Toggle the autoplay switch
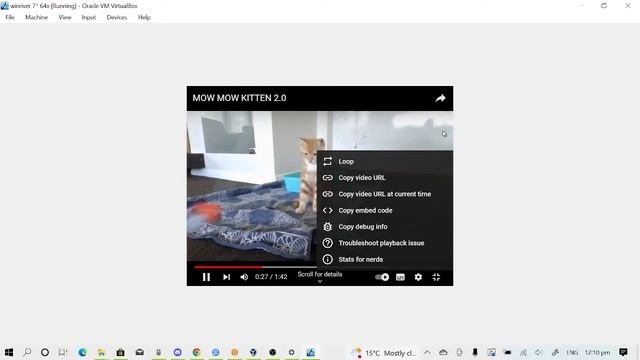 pyautogui.click(x=382, y=277)
